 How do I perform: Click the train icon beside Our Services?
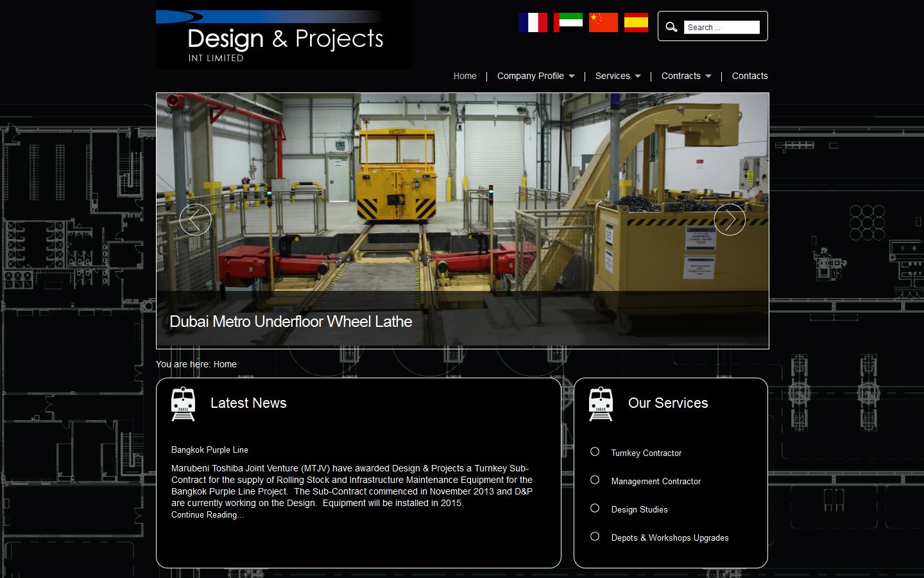tap(602, 404)
